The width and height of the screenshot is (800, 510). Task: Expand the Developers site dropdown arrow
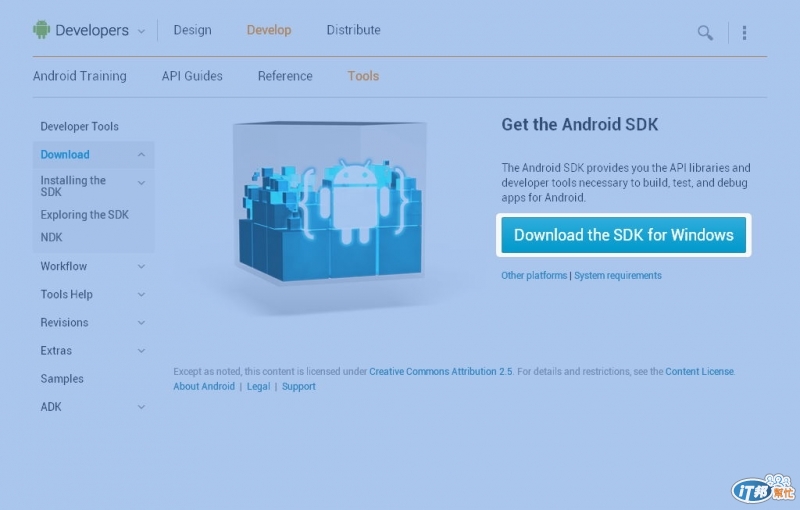click(x=141, y=31)
